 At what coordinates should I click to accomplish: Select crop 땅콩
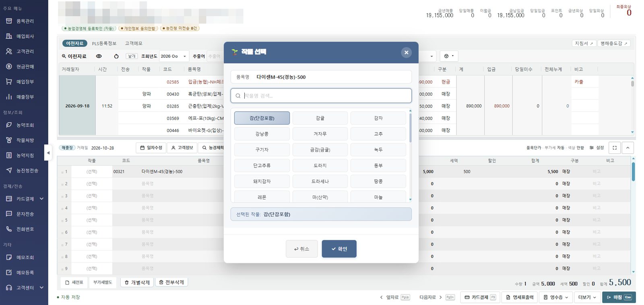pos(378,181)
